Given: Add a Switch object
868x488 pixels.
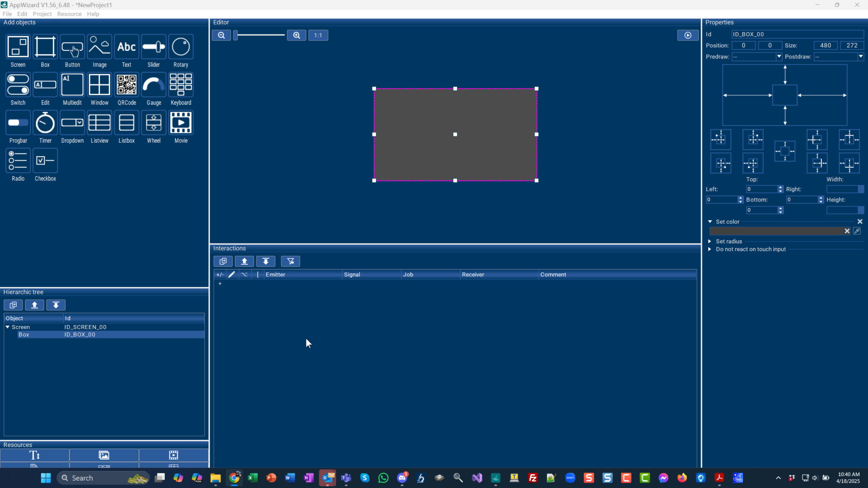Looking at the screenshot, I should pyautogui.click(x=18, y=85).
